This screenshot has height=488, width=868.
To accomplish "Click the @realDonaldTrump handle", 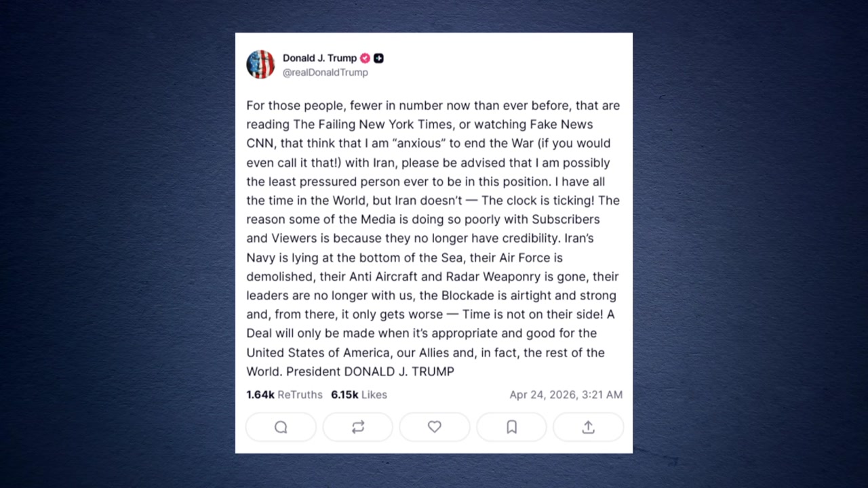I will coord(325,73).
